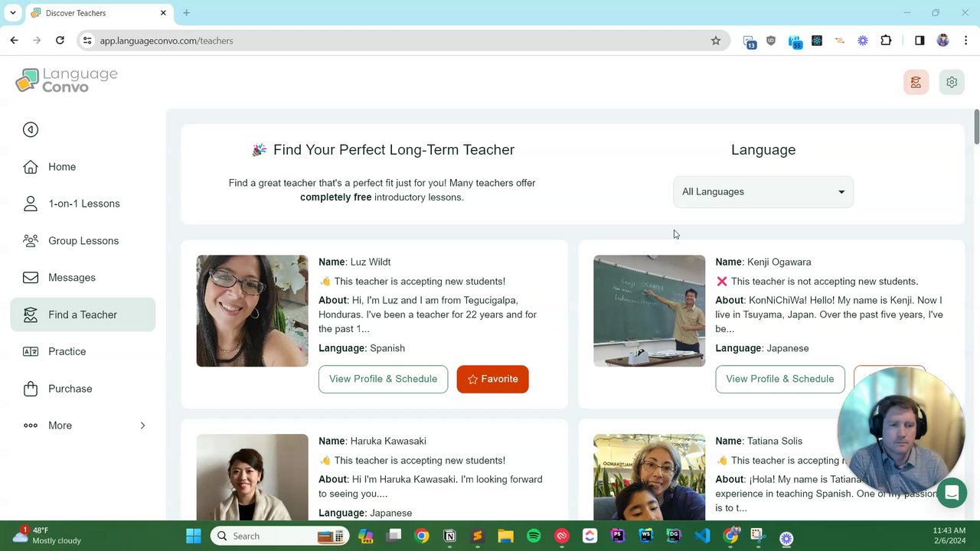The image size is (980, 551).
Task: Open the browser Extensions puzzle icon
Action: (x=886, y=41)
